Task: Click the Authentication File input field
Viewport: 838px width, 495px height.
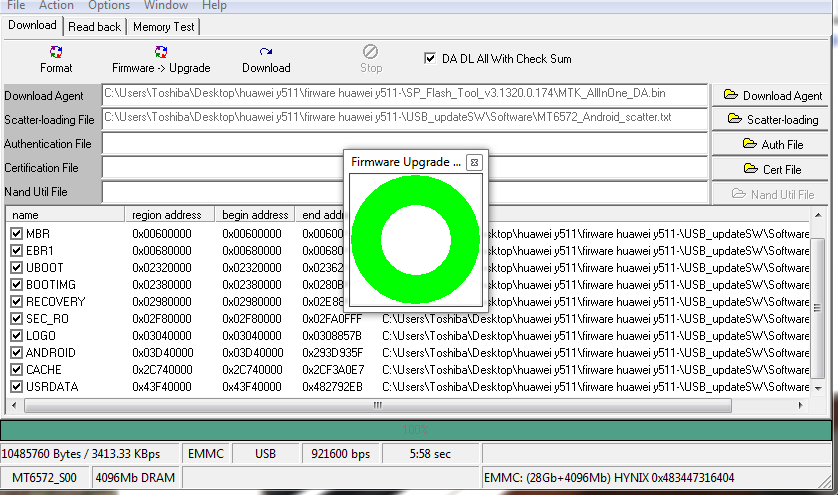Action: tap(220, 144)
